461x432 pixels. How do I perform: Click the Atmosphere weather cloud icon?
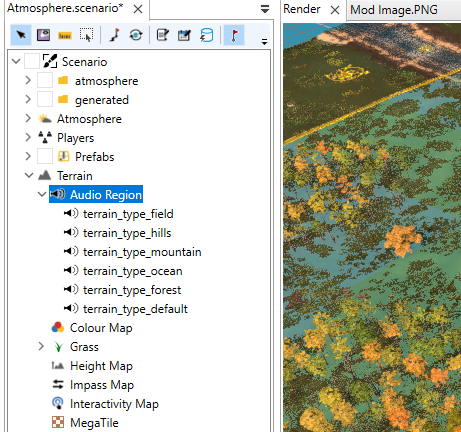pos(45,119)
